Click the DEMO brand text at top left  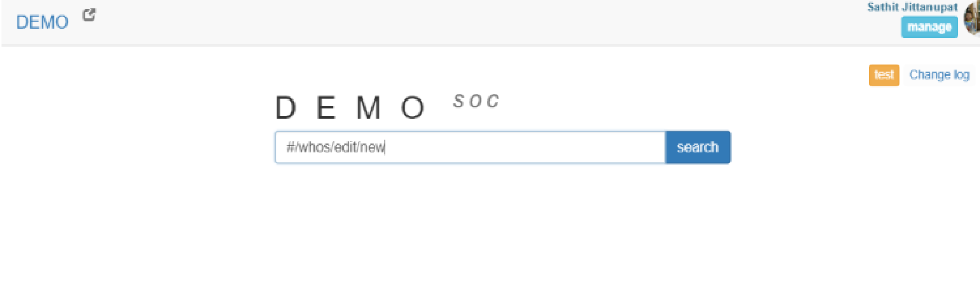(x=42, y=22)
